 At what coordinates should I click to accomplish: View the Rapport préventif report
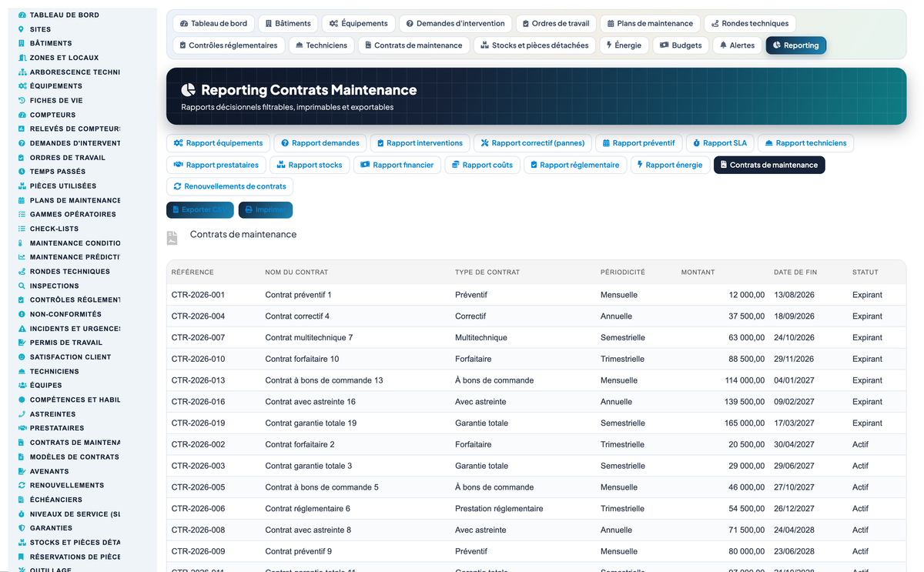click(x=638, y=143)
